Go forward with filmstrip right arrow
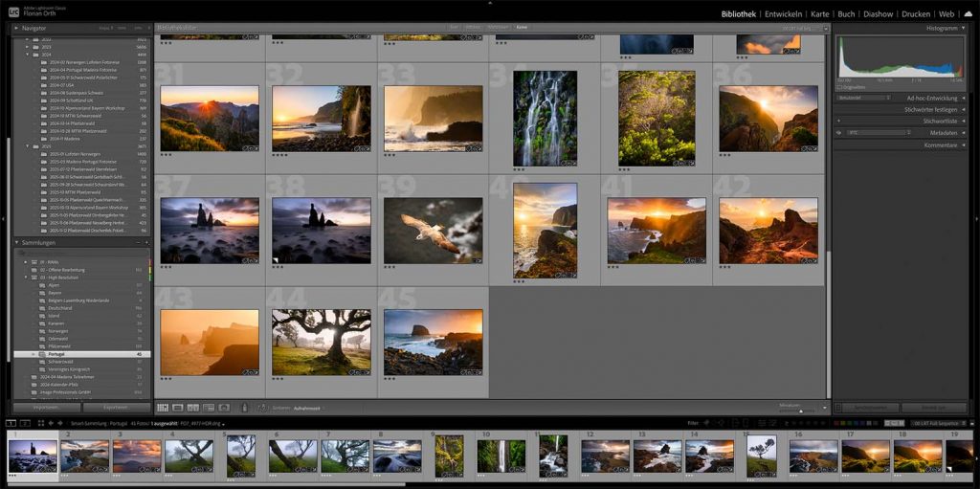This screenshot has width=980, height=489. (60, 423)
